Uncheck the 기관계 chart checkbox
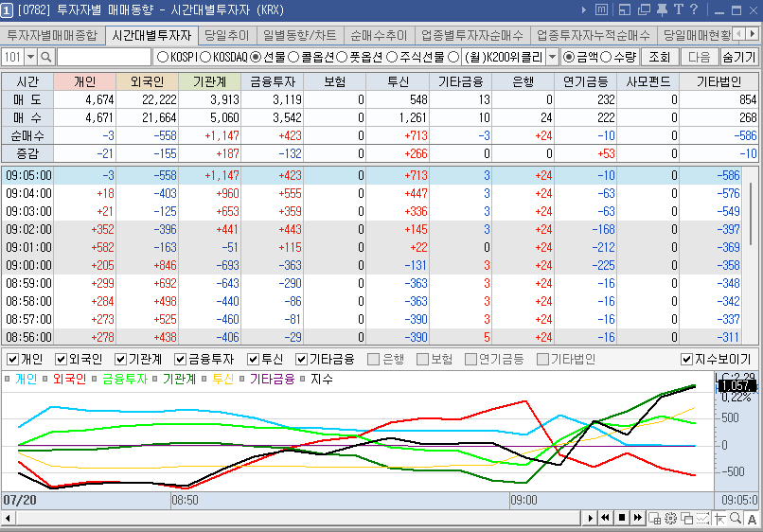This screenshot has width=763, height=532. 120,359
